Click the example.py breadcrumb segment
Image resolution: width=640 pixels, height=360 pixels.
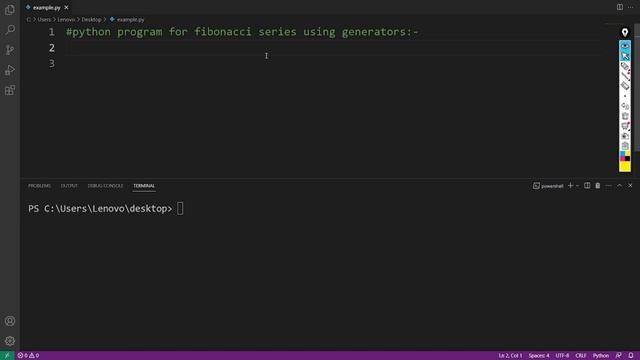[x=127, y=20]
